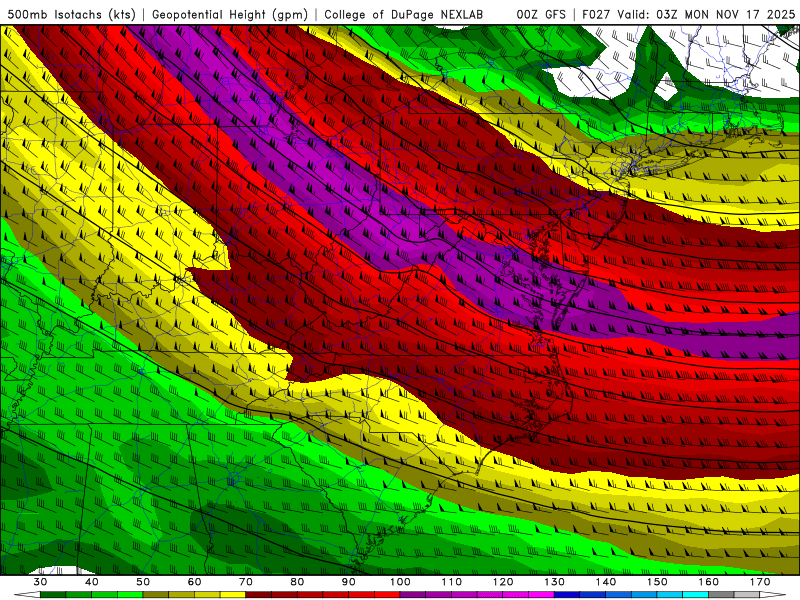Click the '40' colorbar scale label
800x600 pixels.
click(92, 582)
